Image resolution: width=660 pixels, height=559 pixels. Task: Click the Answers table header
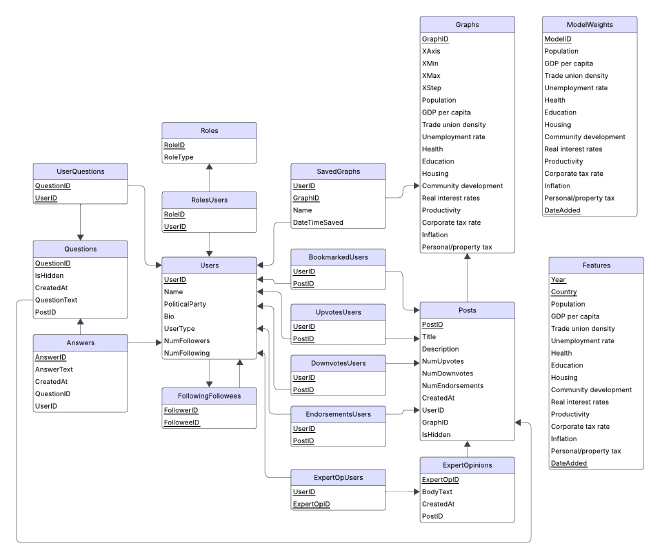[78, 341]
